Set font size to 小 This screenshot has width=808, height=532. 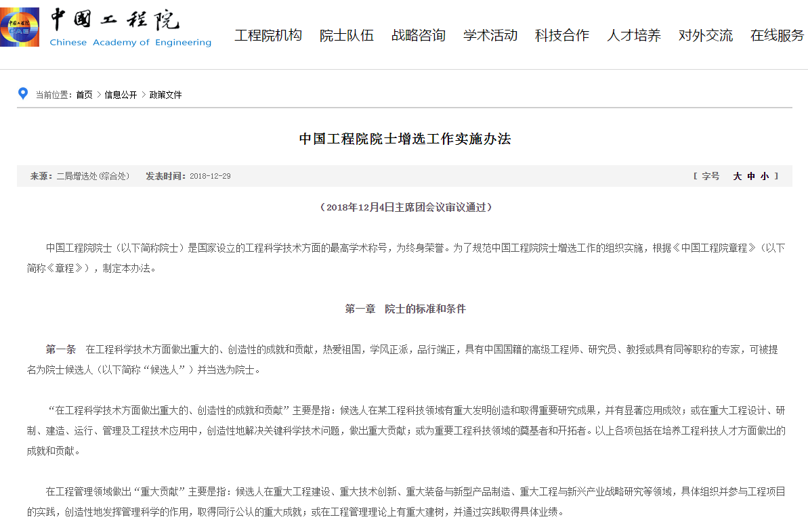(x=765, y=176)
